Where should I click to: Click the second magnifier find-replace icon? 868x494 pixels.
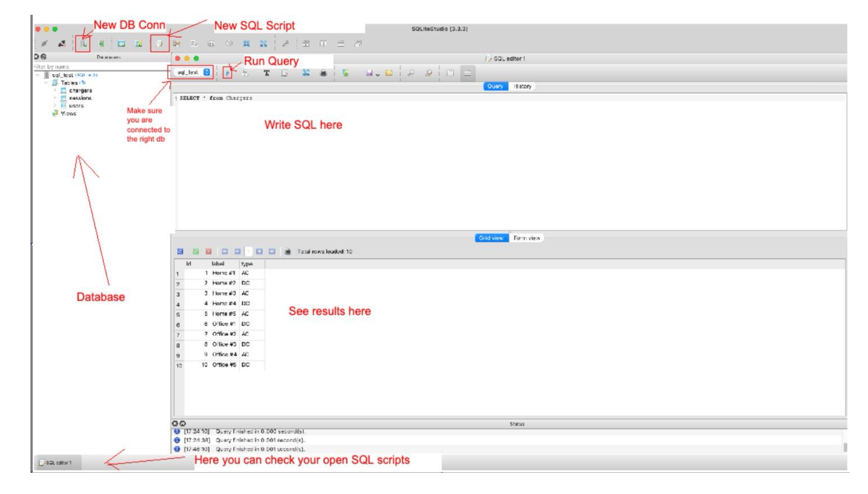click(428, 73)
